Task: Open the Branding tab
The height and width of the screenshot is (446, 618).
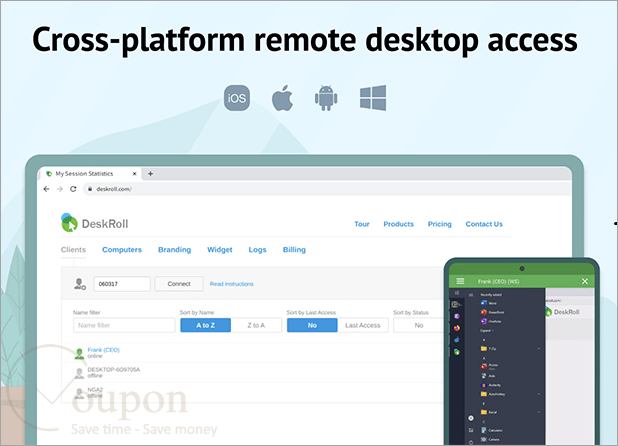Action: [175, 249]
